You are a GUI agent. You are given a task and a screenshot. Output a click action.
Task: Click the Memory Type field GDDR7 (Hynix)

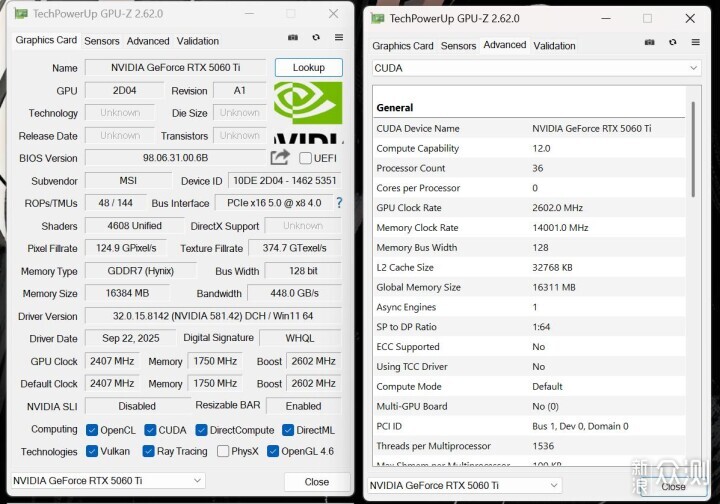pos(141,271)
